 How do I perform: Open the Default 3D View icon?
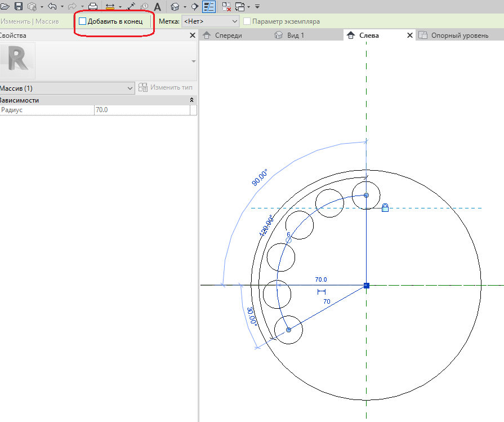coord(175,6)
